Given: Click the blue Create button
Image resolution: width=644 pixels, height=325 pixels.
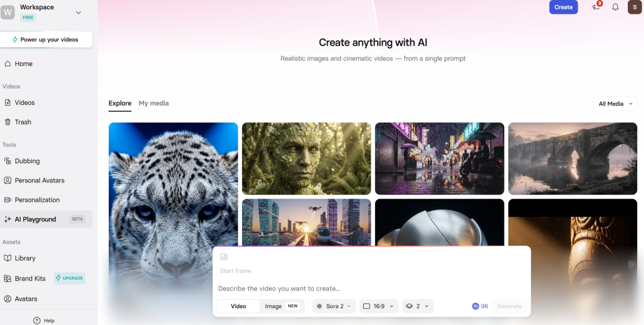Looking at the screenshot, I should (563, 7).
